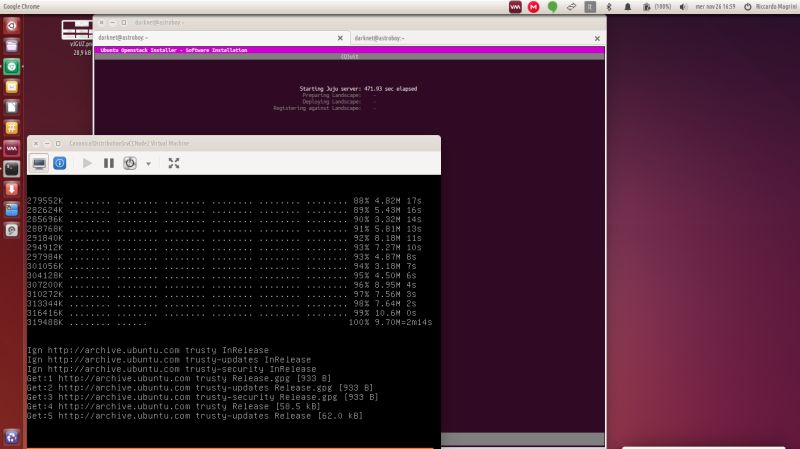The width and height of the screenshot is (800, 449).
Task: Open blue screenshot launcher icon
Action: [x=12, y=209]
